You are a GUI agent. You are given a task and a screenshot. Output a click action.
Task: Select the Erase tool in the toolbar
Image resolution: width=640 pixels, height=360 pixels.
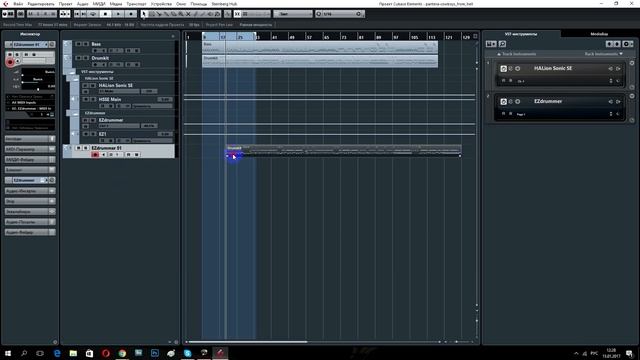tap(173, 14)
